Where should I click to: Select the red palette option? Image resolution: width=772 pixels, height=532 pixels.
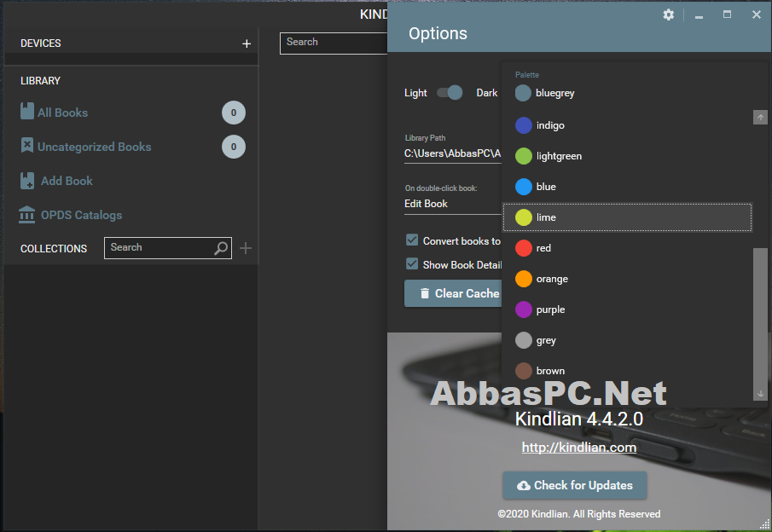pyautogui.click(x=627, y=248)
